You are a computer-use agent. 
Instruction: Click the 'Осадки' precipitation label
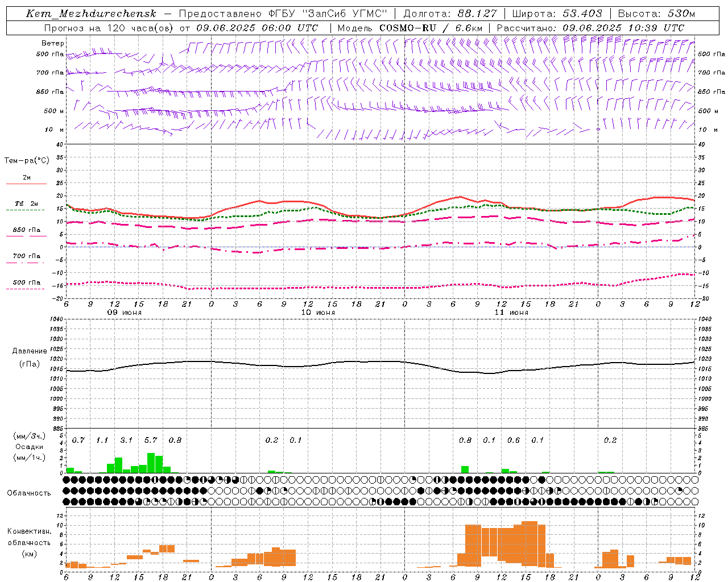29,447
